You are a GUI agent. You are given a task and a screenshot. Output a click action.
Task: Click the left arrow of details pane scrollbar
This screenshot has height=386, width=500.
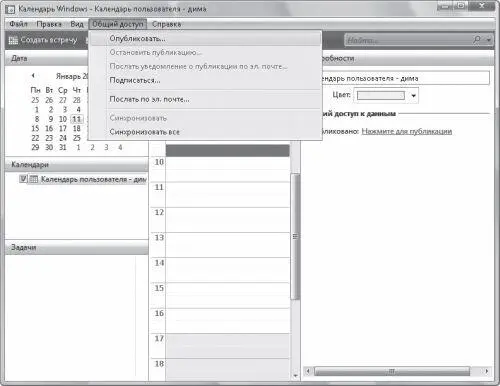(x=308, y=371)
